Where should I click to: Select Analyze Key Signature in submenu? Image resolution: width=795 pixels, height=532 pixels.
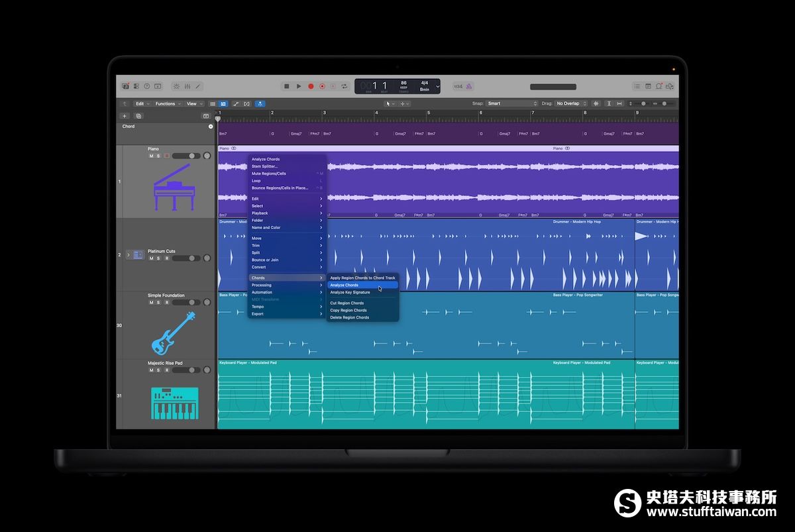coord(350,292)
